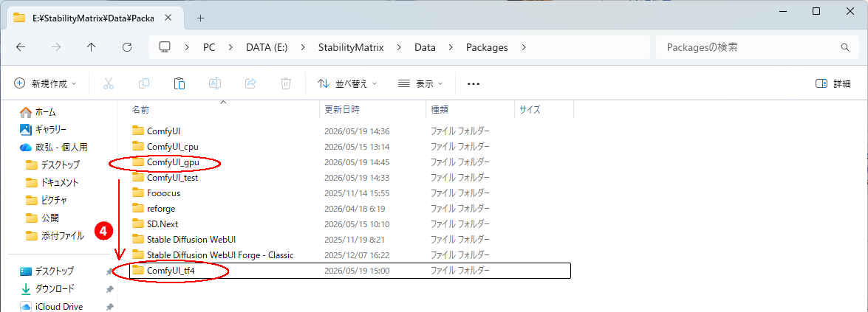The height and width of the screenshot is (312, 868).
Task: Click date 2026/05/19 15:00 cell
Action: pyautogui.click(x=357, y=271)
